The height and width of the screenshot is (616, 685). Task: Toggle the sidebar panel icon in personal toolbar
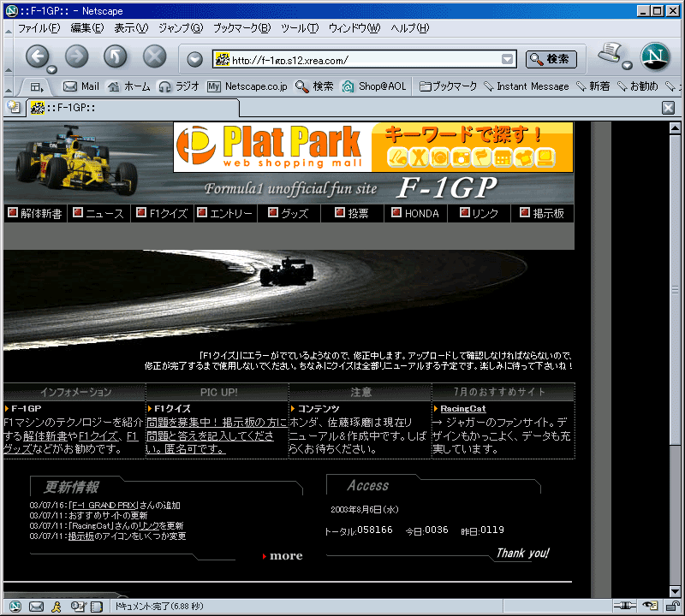coord(37,87)
